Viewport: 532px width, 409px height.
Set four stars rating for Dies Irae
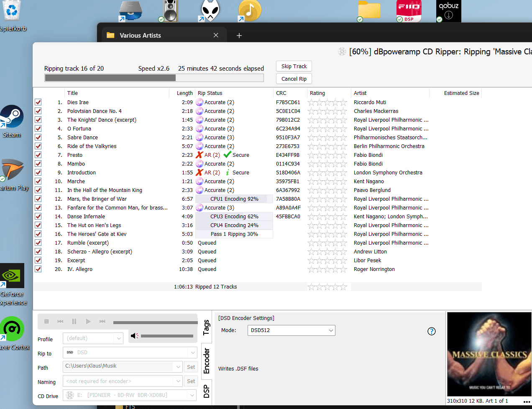pos(335,102)
